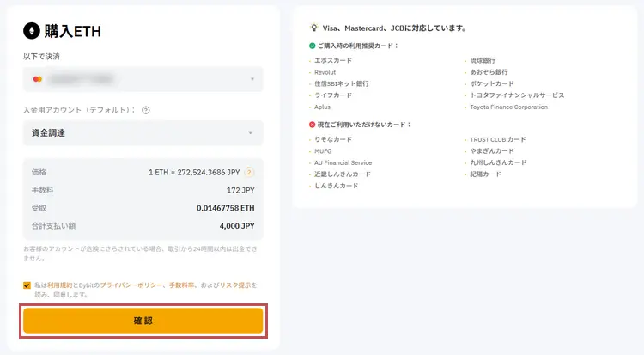
Task: Click the price refresh countdown circle
Action: click(x=249, y=173)
